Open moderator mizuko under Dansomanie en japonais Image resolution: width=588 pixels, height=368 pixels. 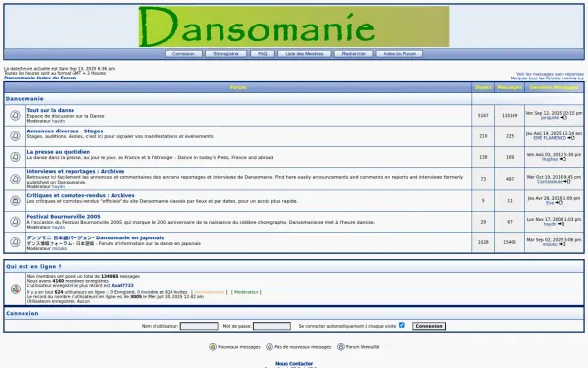pyautogui.click(x=59, y=248)
